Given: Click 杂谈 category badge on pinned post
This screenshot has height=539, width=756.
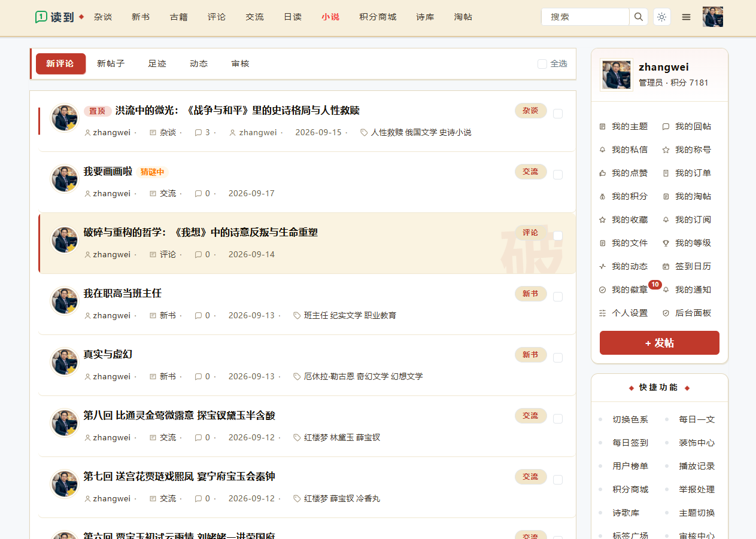Looking at the screenshot, I should pyautogui.click(x=530, y=111).
